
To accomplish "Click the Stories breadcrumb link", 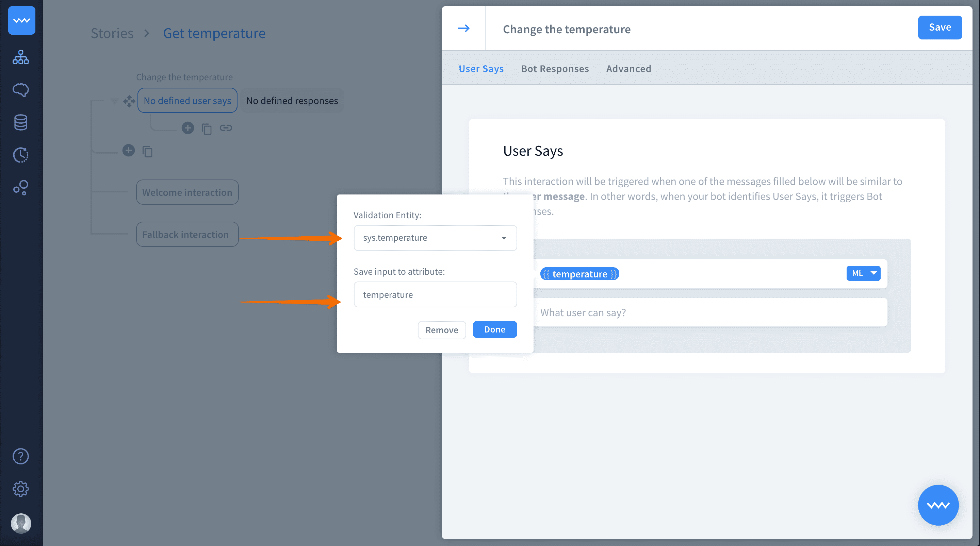I will [x=112, y=33].
